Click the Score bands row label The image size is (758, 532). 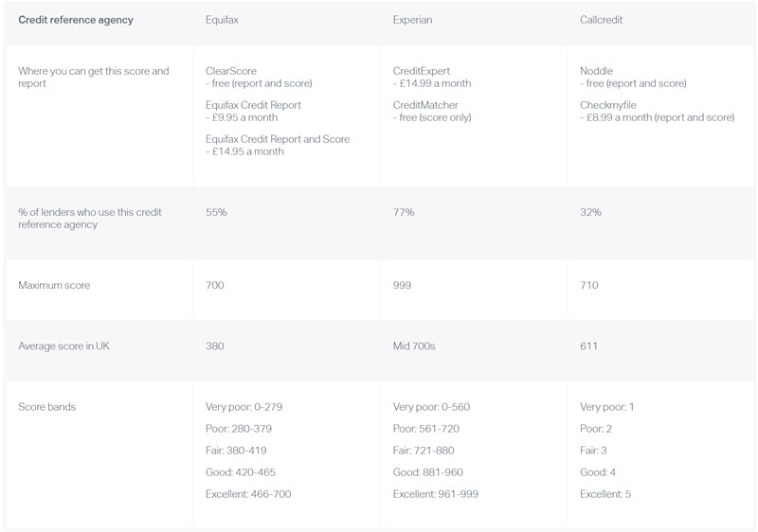[x=46, y=407]
